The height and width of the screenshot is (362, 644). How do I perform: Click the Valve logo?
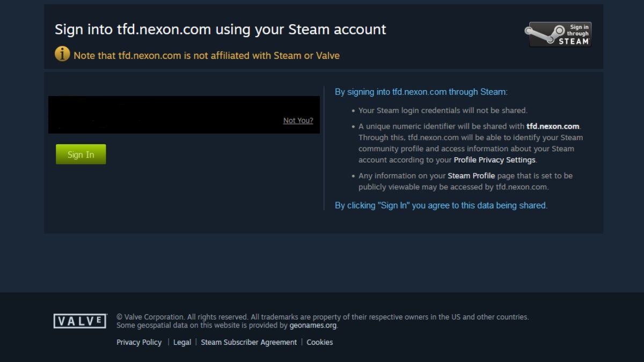80,321
